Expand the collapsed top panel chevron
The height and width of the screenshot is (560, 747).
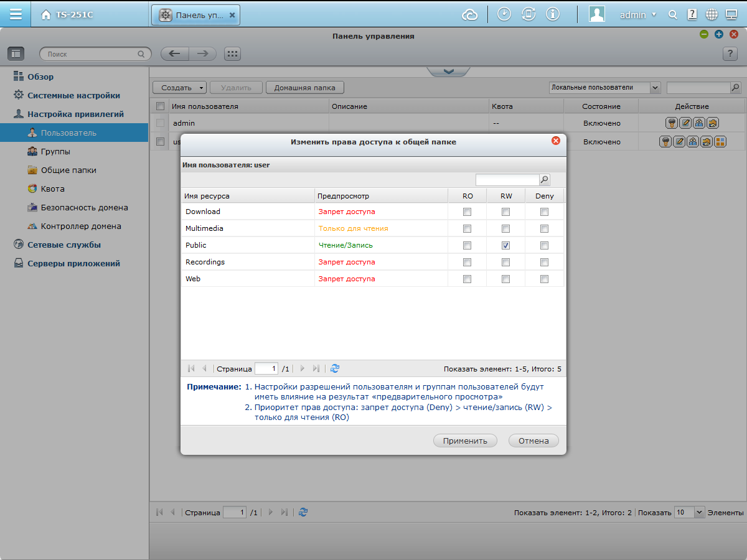[x=448, y=72]
